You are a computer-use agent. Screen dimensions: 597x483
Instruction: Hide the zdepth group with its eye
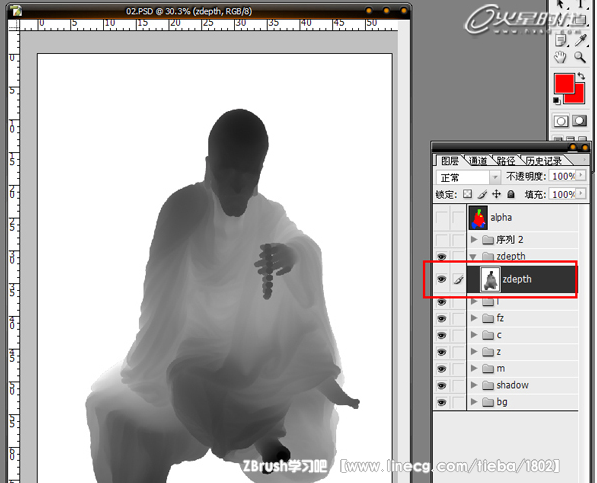click(442, 257)
